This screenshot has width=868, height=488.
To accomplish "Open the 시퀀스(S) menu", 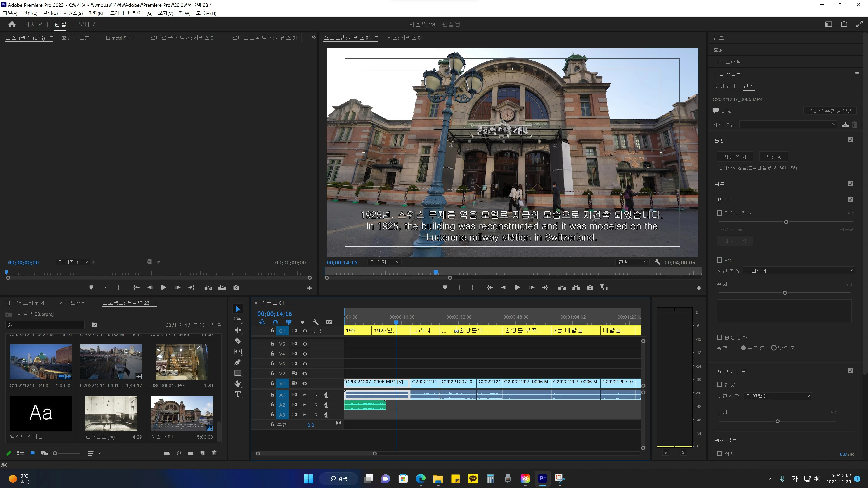I will tap(73, 13).
